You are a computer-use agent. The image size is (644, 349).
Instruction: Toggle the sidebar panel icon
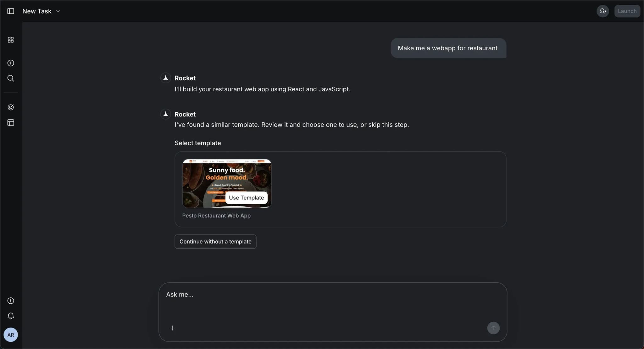click(x=11, y=11)
